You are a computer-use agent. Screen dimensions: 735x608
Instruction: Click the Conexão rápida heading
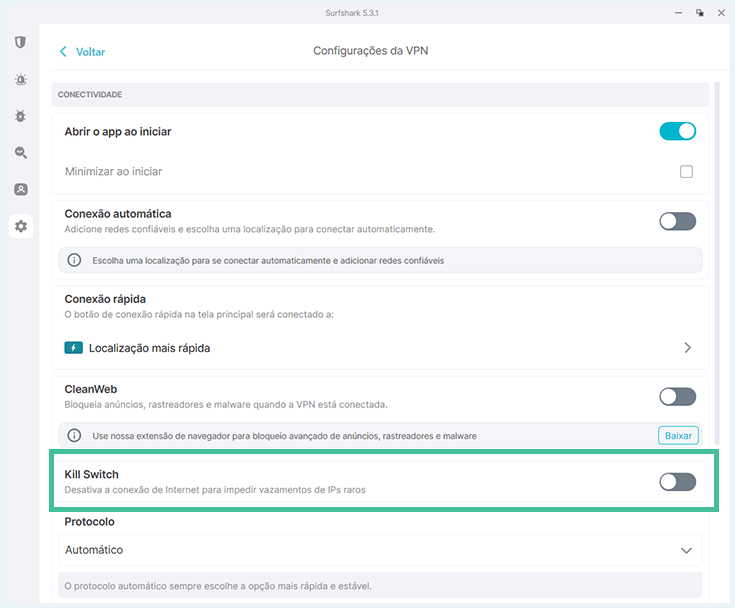(105, 299)
